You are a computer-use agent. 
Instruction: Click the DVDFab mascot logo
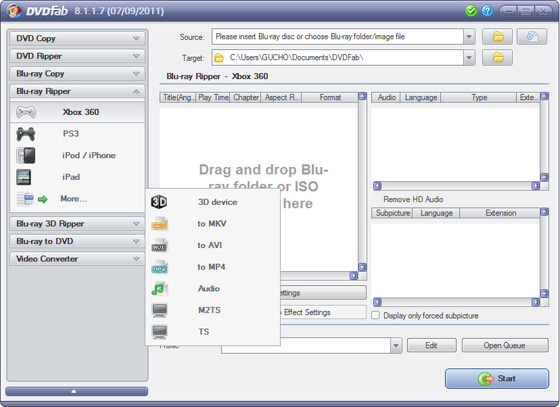pos(13,11)
